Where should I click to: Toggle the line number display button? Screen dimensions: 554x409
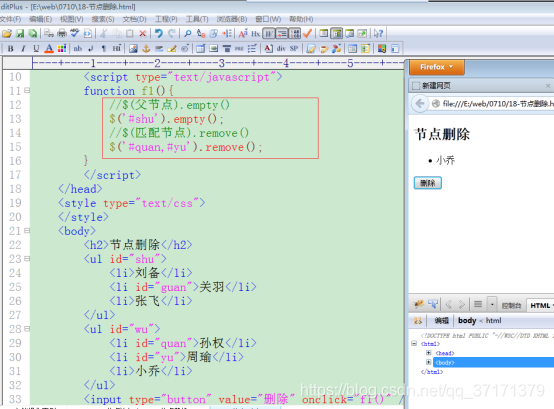pyautogui.click(x=295, y=34)
